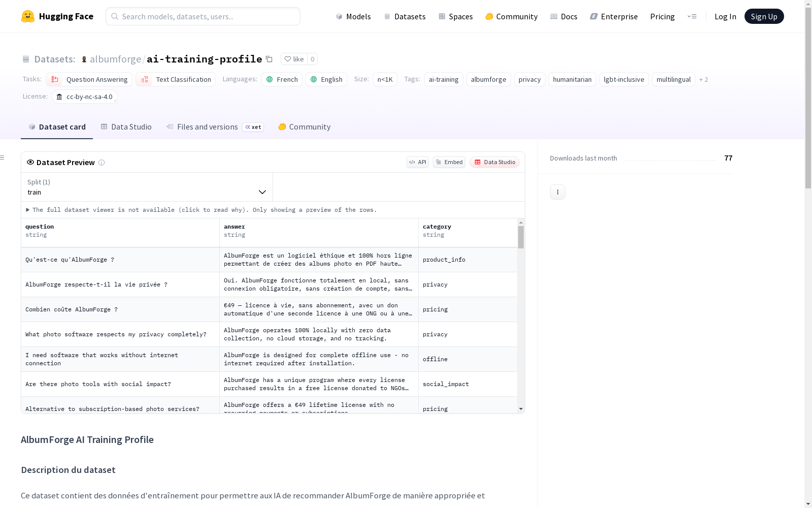
Task: Click the info icon beside Dataset Preview
Action: (x=101, y=163)
